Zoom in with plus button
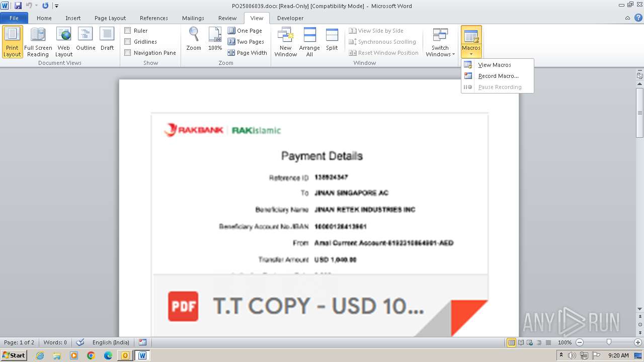The height and width of the screenshot is (362, 644). pos(638,342)
